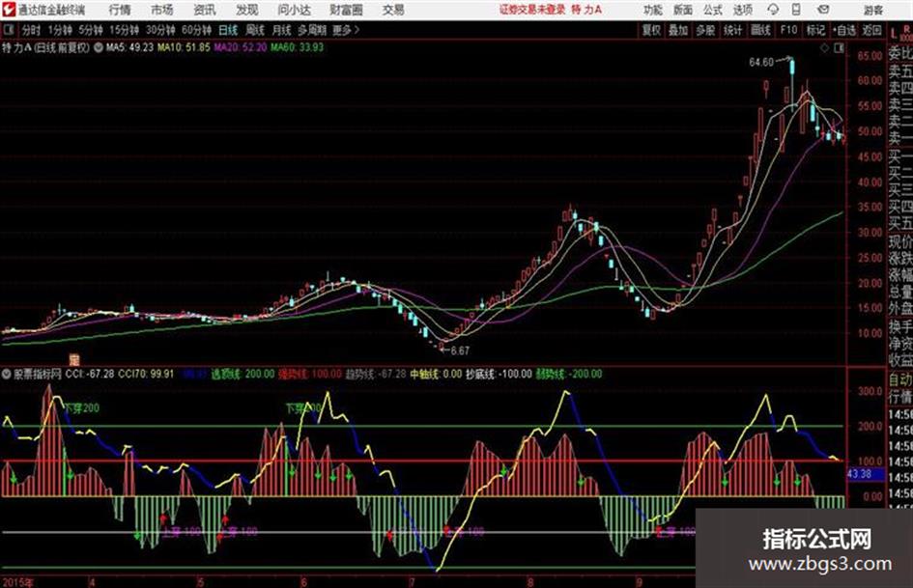Toggle the left panel layout icon

click(8, 30)
